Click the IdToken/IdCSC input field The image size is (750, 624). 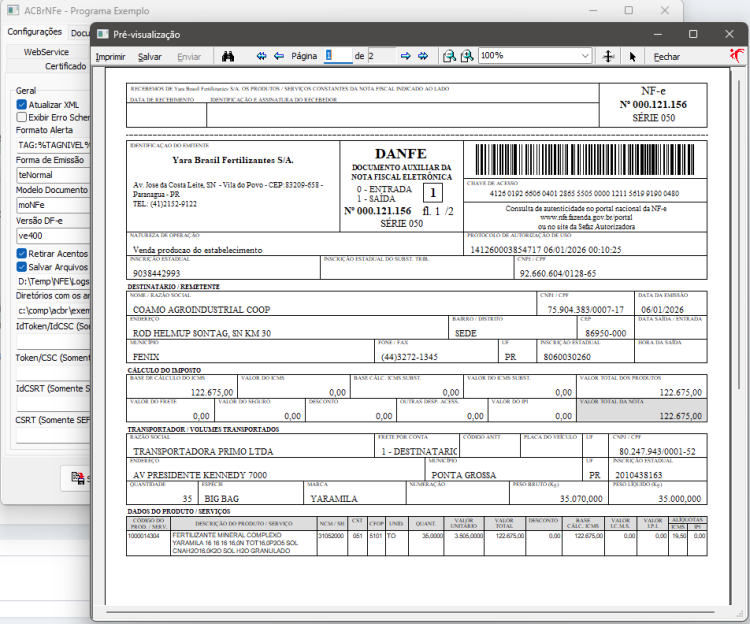[53, 341]
